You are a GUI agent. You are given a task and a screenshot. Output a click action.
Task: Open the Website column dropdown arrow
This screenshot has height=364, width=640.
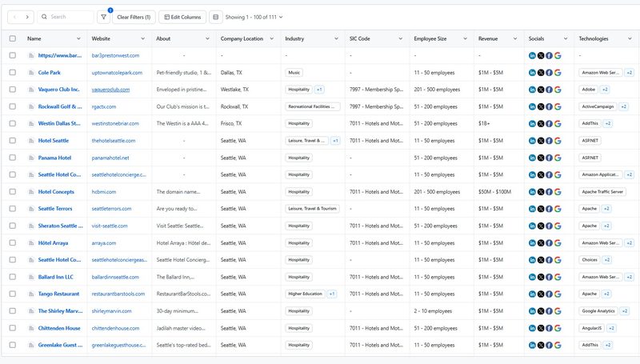[143, 38]
